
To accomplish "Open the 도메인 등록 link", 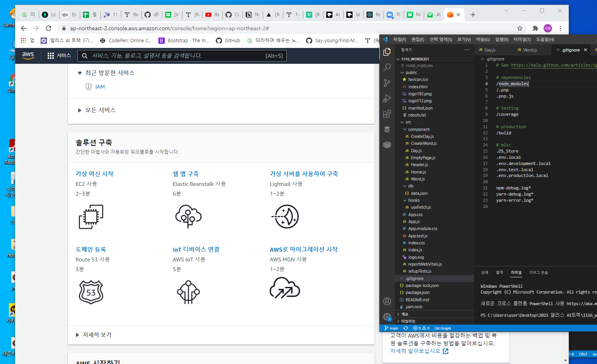I will [91, 249].
